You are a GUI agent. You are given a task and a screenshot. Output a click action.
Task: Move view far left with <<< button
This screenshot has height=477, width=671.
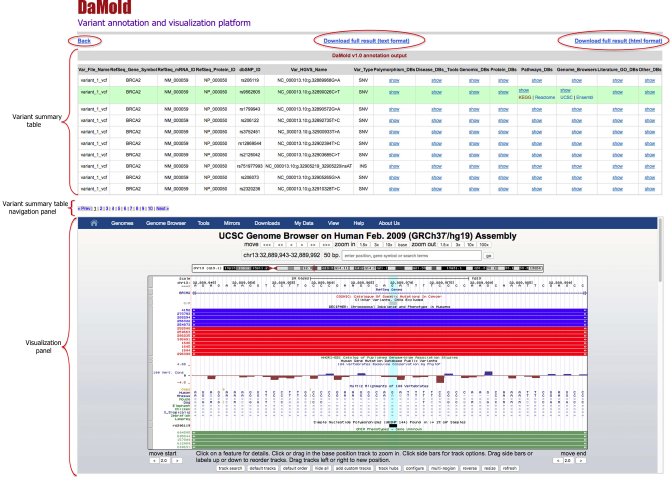point(267,245)
